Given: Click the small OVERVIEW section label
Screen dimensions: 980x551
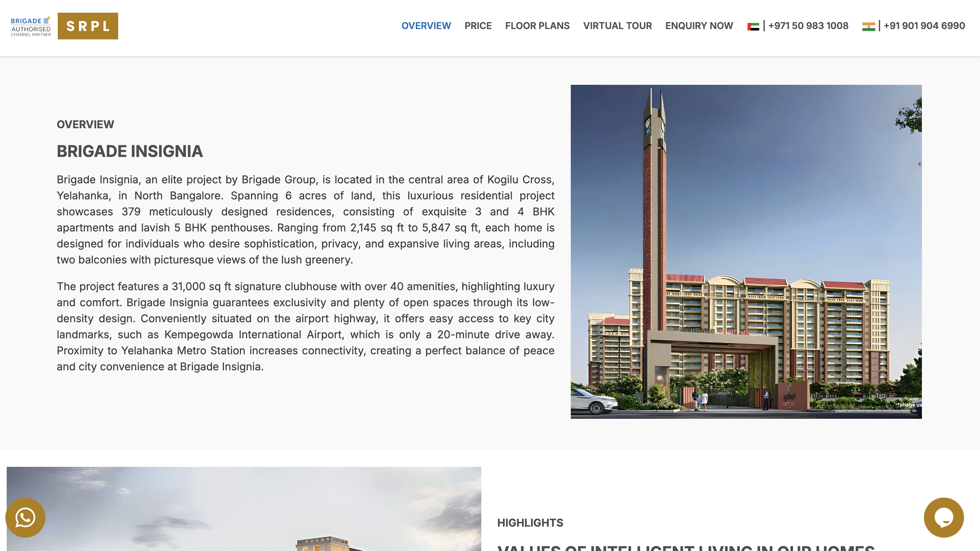Looking at the screenshot, I should tap(85, 125).
